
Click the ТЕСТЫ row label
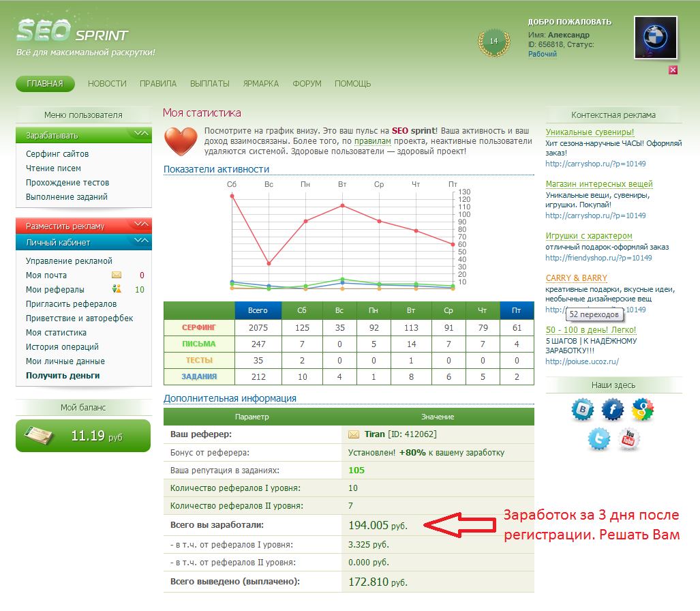click(x=199, y=360)
